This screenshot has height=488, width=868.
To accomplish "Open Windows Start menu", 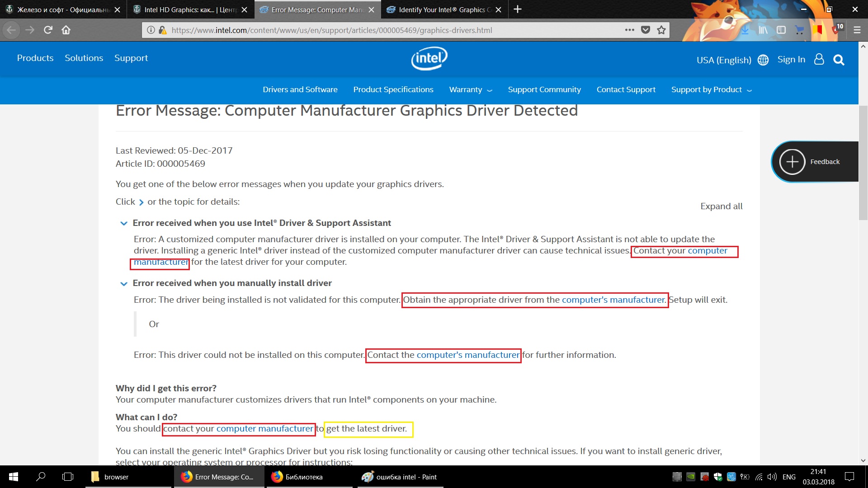I will point(14,477).
